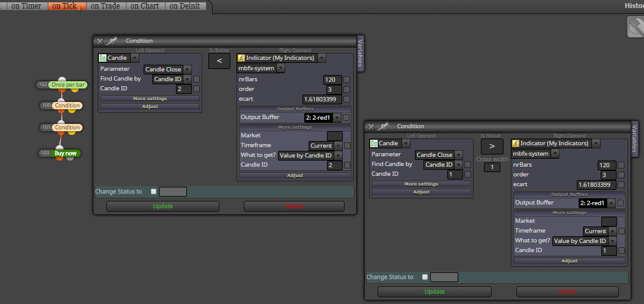The width and height of the screenshot is (644, 304).
Task: Open the Value by Candle ID dropdown in the first Condition
Action: tap(338, 156)
